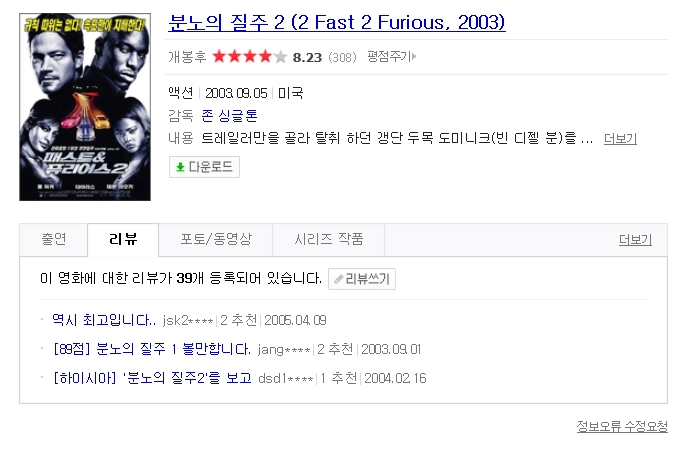Click the 8.23 rating score
684x455 pixels.
pyautogui.click(x=307, y=57)
